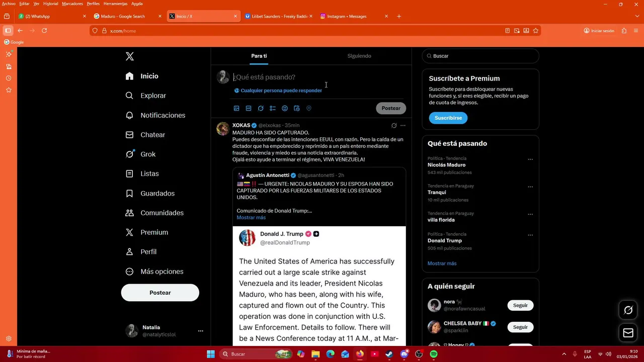Go back to previous page

20,31
